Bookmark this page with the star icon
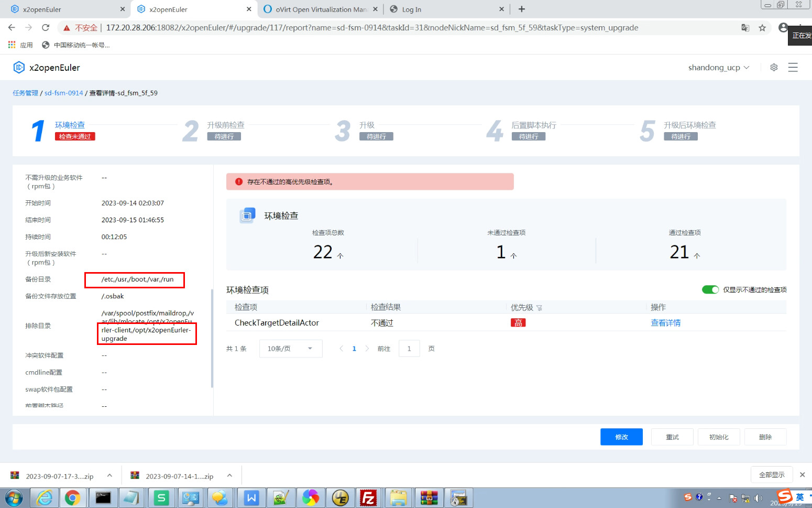 [762, 28]
